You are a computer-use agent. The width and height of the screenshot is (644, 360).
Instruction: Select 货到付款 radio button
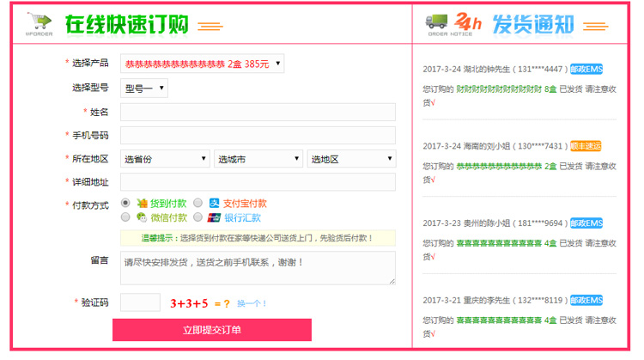(125, 203)
